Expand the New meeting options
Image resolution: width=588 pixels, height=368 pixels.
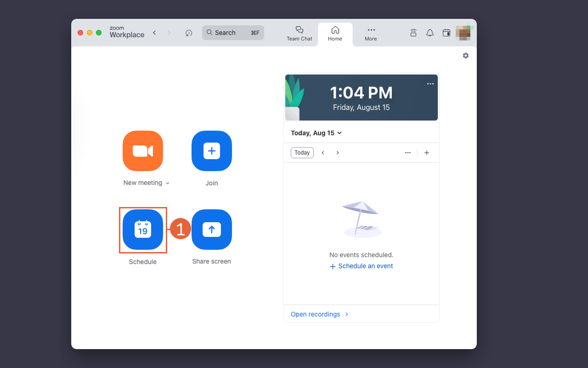pos(167,183)
